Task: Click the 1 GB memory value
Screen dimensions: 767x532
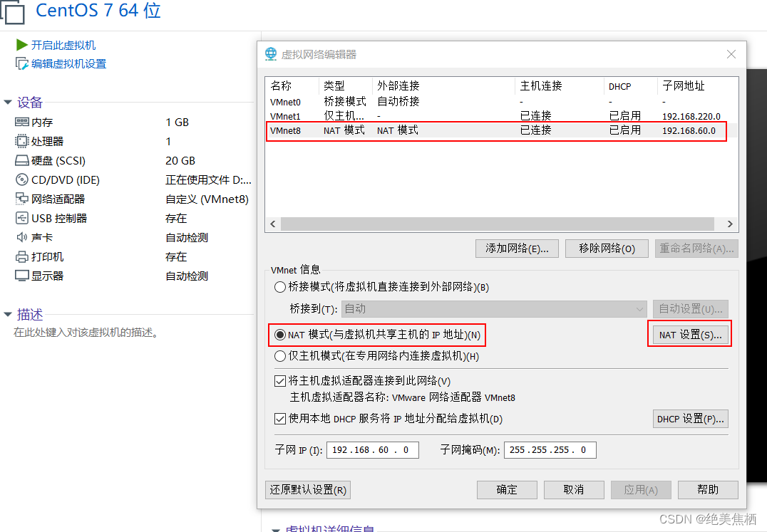Action: [x=177, y=122]
